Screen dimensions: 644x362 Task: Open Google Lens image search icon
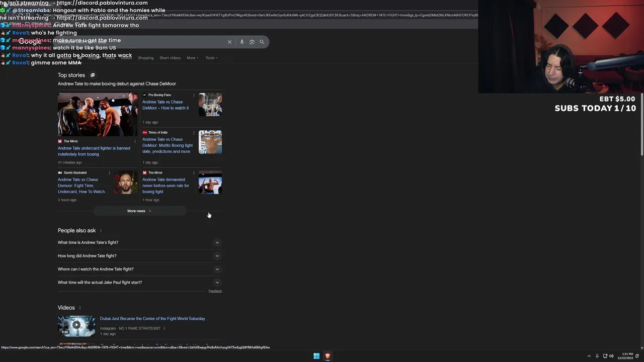coord(252,42)
